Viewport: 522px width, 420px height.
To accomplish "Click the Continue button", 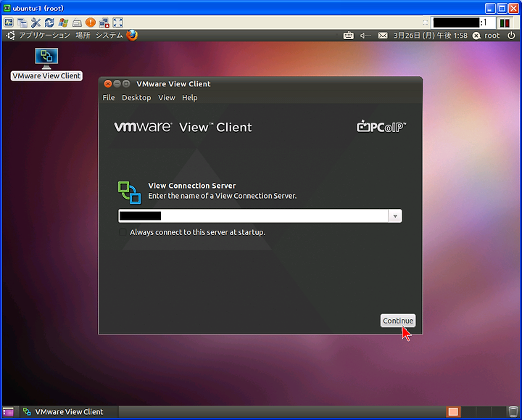I will click(x=398, y=321).
